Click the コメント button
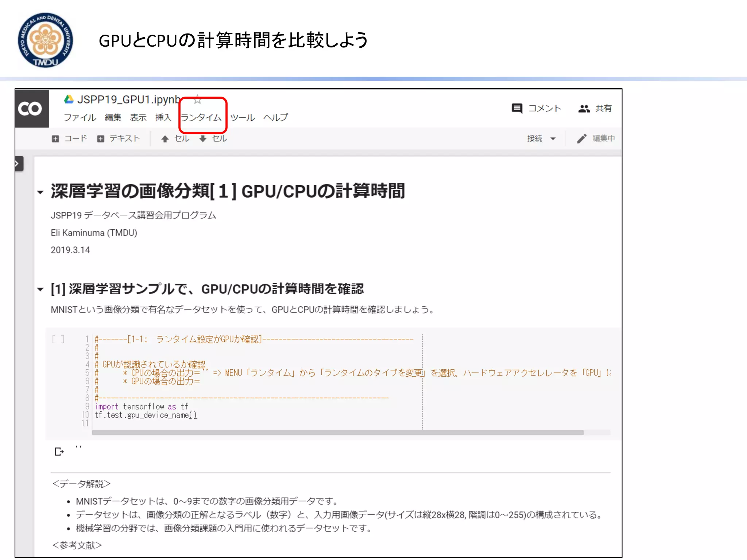Image resolution: width=747 pixels, height=560 pixels. click(536, 108)
